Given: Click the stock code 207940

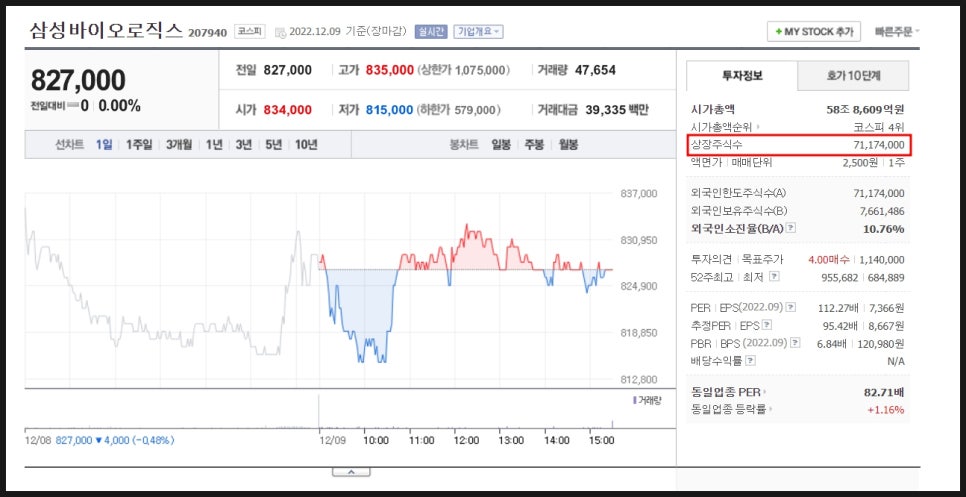Looking at the screenshot, I should pos(208,33).
